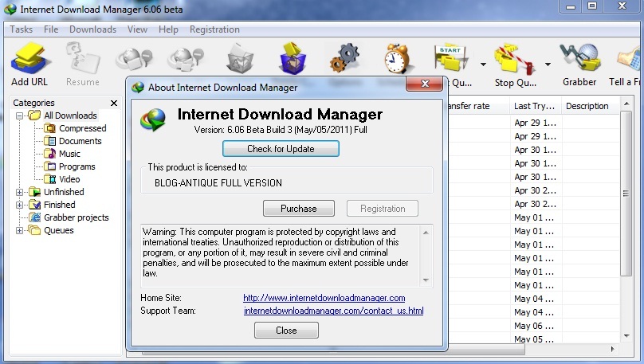Expand the Unfinished category node
Viewport: 644px width, 364px height.
[19, 192]
